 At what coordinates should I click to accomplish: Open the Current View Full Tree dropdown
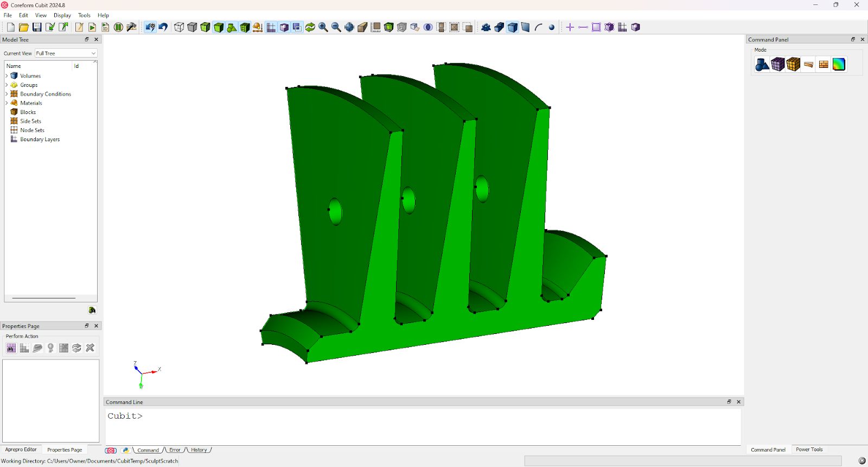click(x=66, y=53)
